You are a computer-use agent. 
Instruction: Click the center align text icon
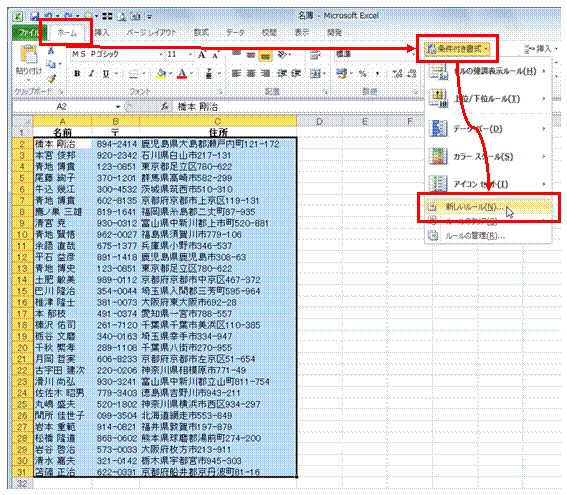click(x=251, y=73)
